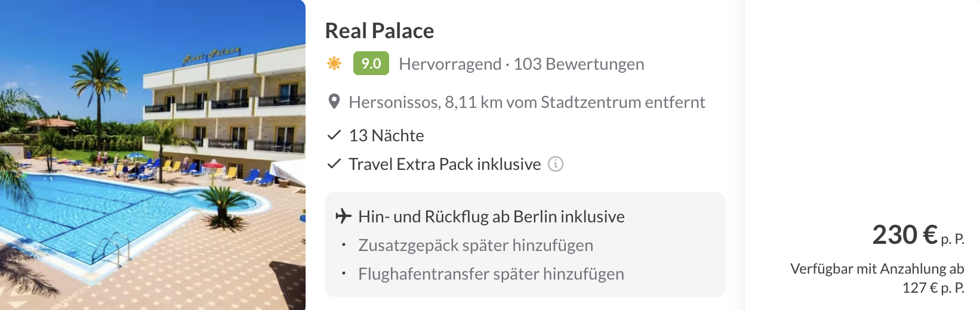Click the sun rating icon
980x310 pixels.
click(x=334, y=63)
